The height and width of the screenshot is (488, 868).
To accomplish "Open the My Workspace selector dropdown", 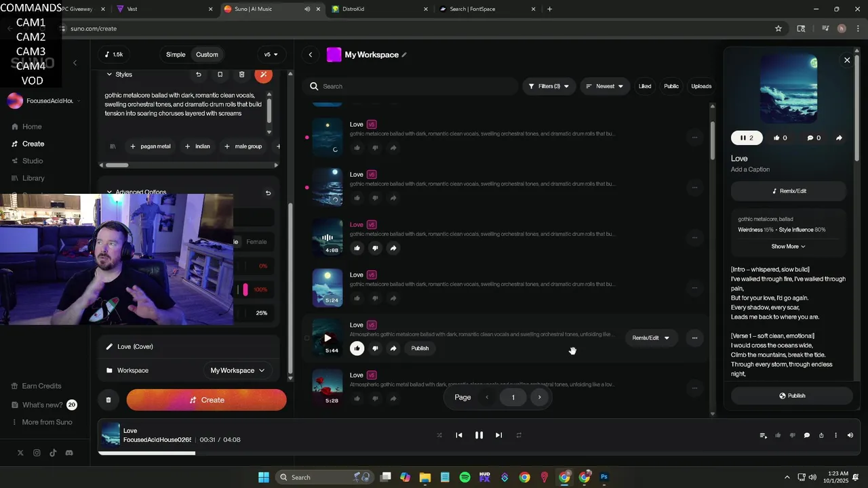I will (x=237, y=371).
